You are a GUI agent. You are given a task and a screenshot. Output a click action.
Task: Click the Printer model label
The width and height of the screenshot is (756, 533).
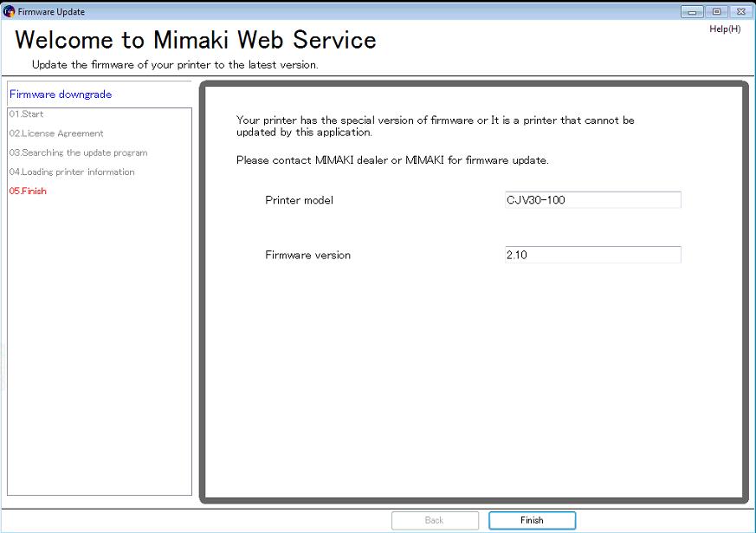point(299,200)
